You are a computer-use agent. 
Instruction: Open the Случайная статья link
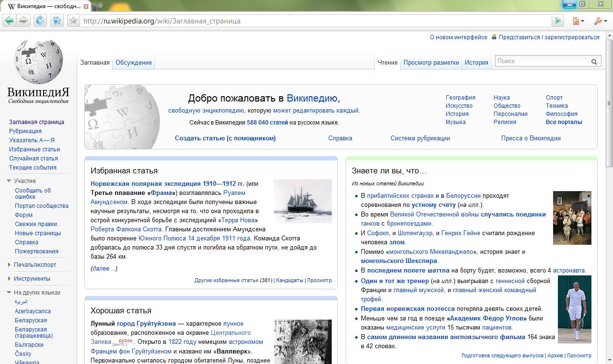(33, 158)
